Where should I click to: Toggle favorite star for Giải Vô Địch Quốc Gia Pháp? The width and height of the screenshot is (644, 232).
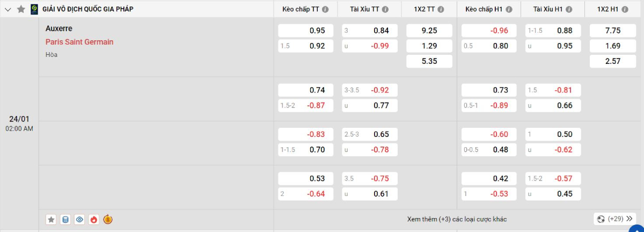pyautogui.click(x=21, y=9)
